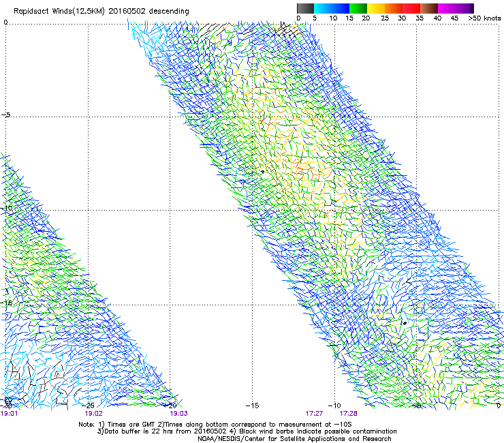Click the red 30-35 knots legend segment
504x443 pixels.
[411, 8]
